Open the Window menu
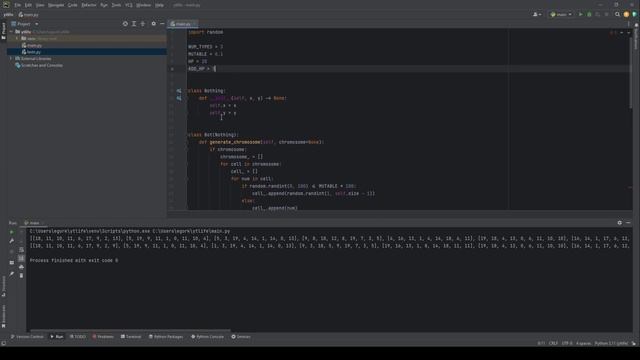Screen dimensions: 640x360 tap(144, 5)
